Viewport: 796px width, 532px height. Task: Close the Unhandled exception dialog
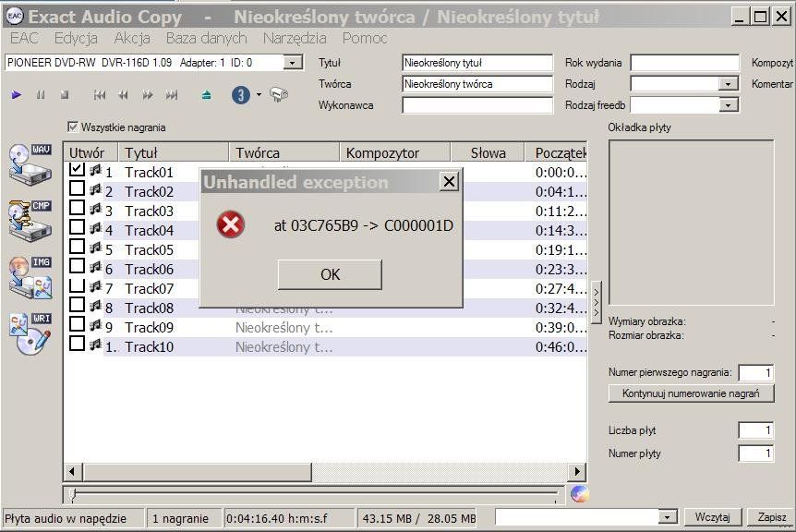[x=449, y=181]
